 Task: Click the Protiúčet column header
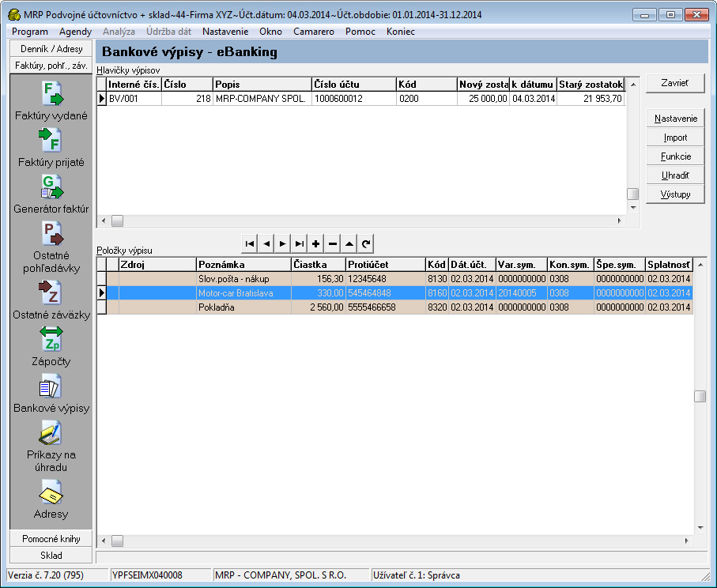click(x=386, y=264)
